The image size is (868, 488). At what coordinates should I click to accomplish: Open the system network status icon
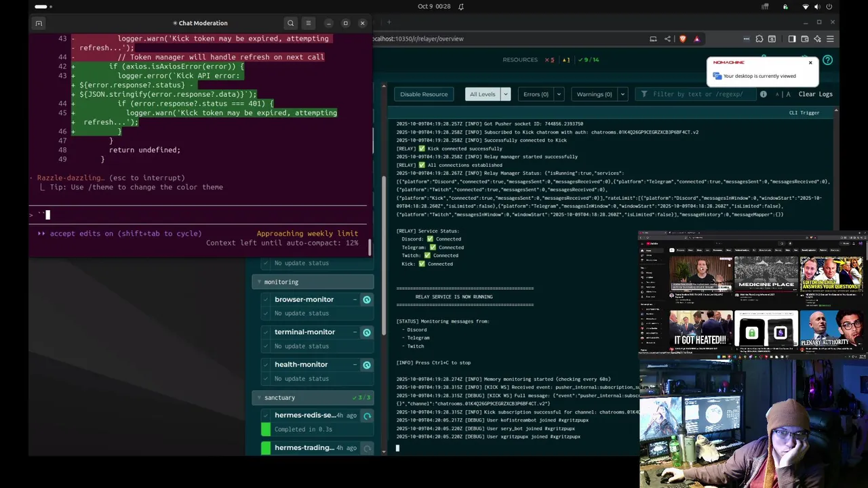click(806, 6)
